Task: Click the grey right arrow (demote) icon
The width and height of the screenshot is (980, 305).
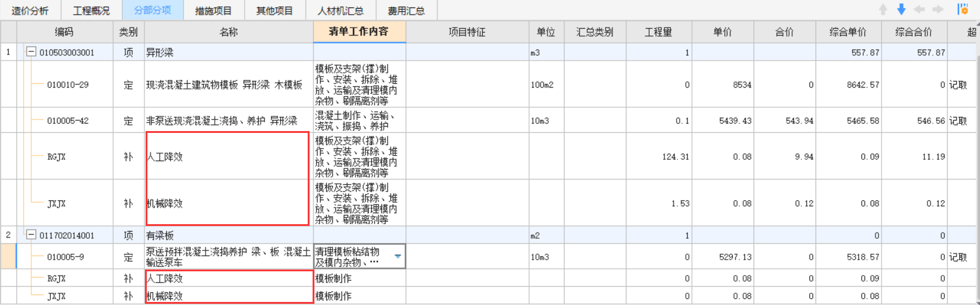Action: pos(937,9)
